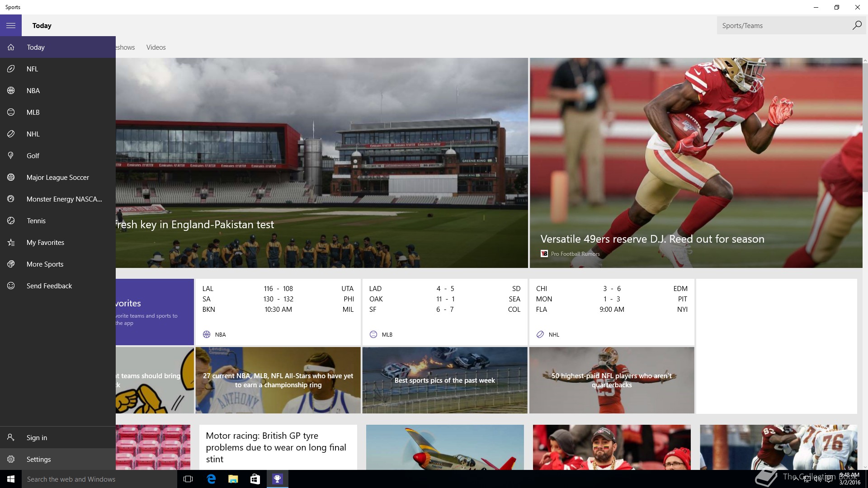This screenshot has width=868, height=488.
Task: Click the FLA 9:00 AM NYI game row
Action: coord(612,309)
